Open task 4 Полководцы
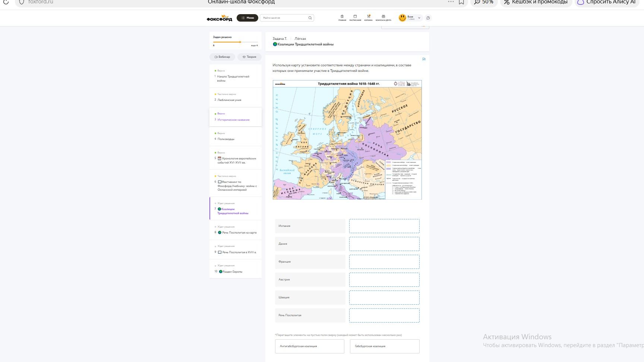 pyautogui.click(x=236, y=136)
